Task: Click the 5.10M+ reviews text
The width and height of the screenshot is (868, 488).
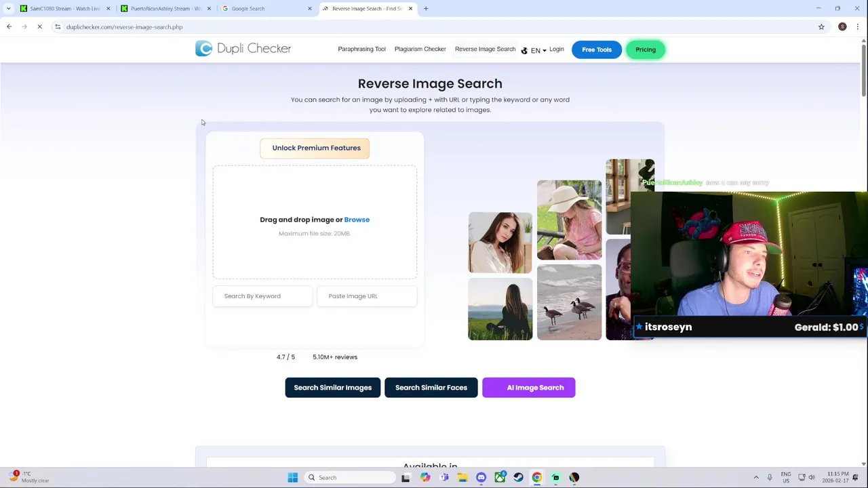Action: pyautogui.click(x=335, y=357)
